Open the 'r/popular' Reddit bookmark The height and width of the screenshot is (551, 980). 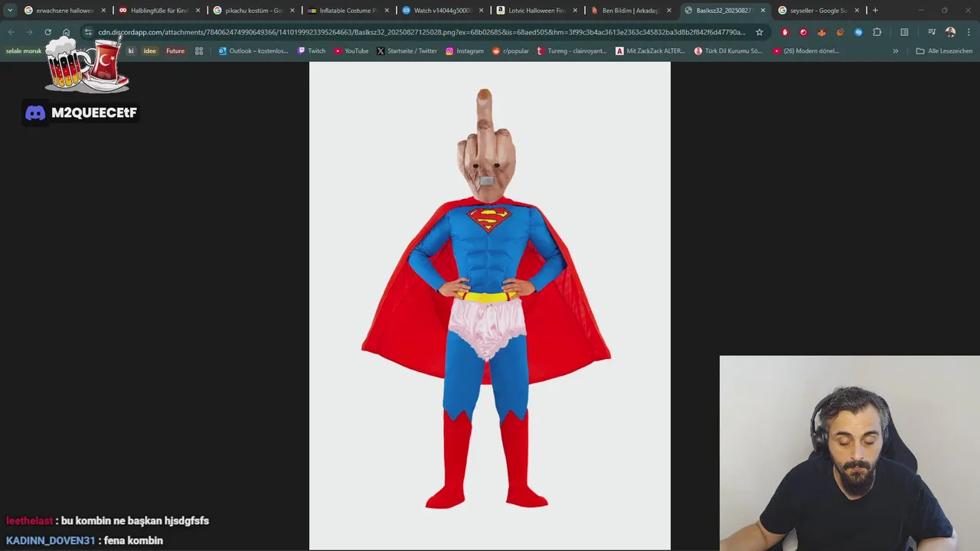[x=511, y=51]
